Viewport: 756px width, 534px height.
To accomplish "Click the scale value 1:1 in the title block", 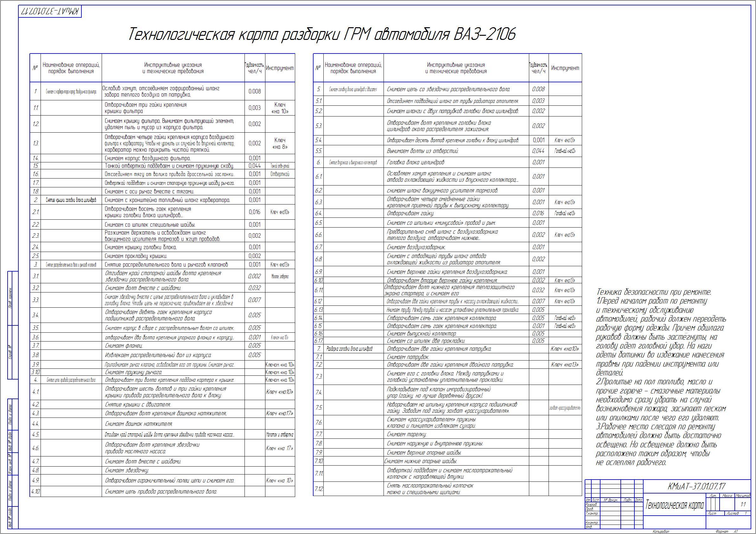I will [x=743, y=504].
